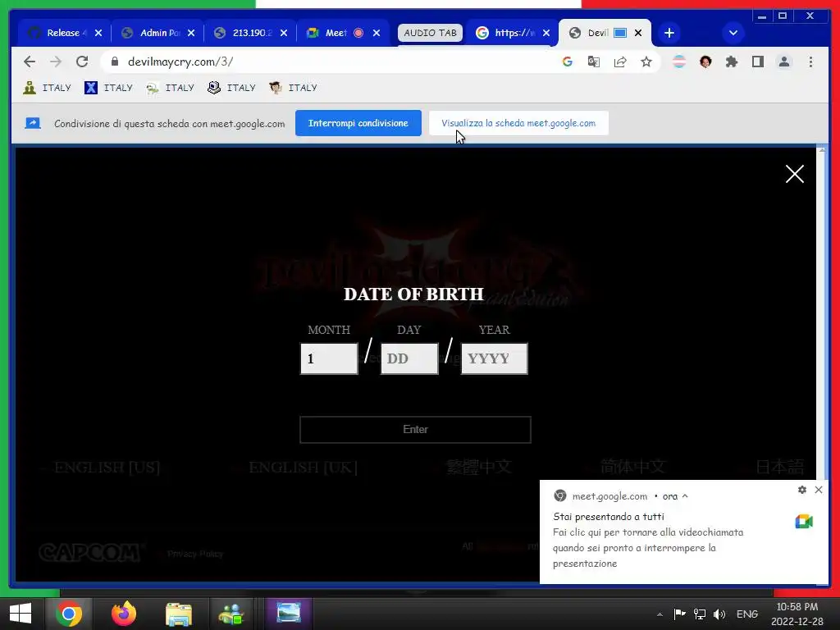Click the ENG language indicator

(x=747, y=614)
